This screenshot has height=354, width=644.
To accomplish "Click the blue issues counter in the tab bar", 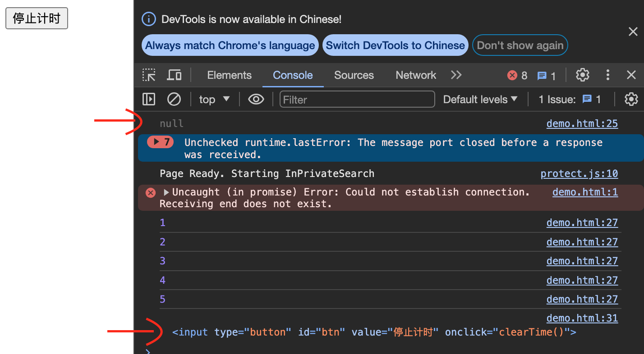I will click(547, 76).
